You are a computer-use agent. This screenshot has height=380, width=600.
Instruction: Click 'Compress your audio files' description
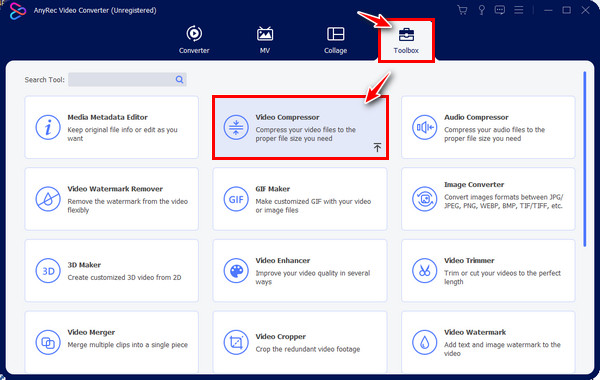pos(494,134)
